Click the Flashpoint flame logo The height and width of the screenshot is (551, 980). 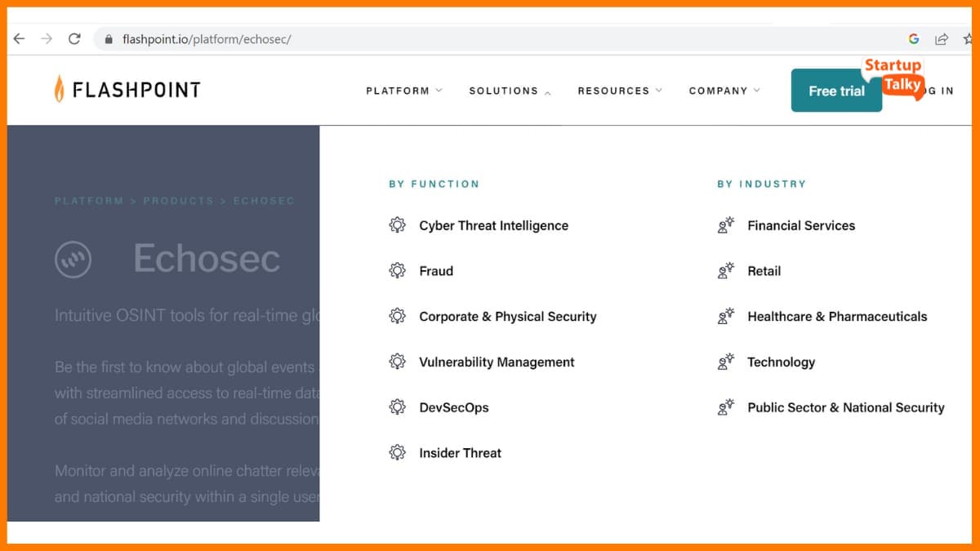pyautogui.click(x=60, y=87)
